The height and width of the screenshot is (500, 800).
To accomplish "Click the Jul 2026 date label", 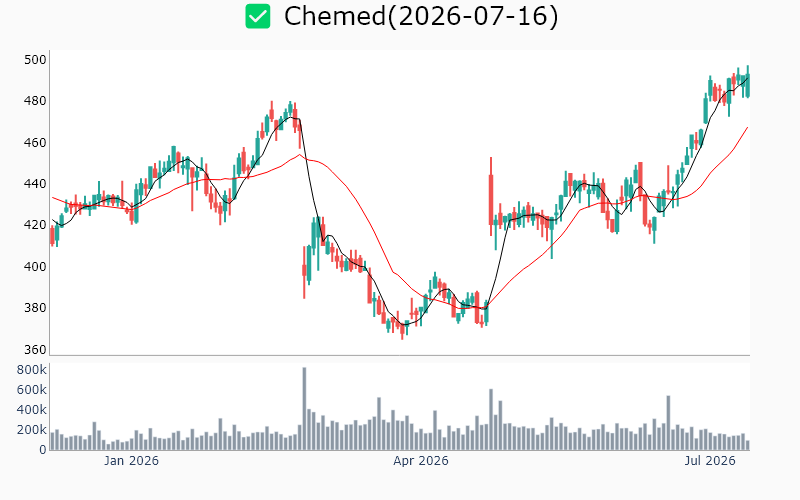I will (x=710, y=461).
